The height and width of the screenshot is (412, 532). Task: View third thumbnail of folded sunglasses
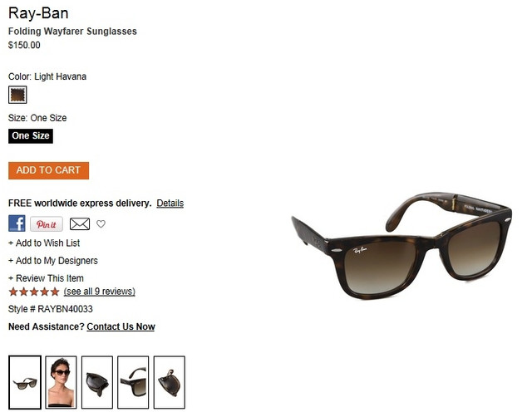97,382
